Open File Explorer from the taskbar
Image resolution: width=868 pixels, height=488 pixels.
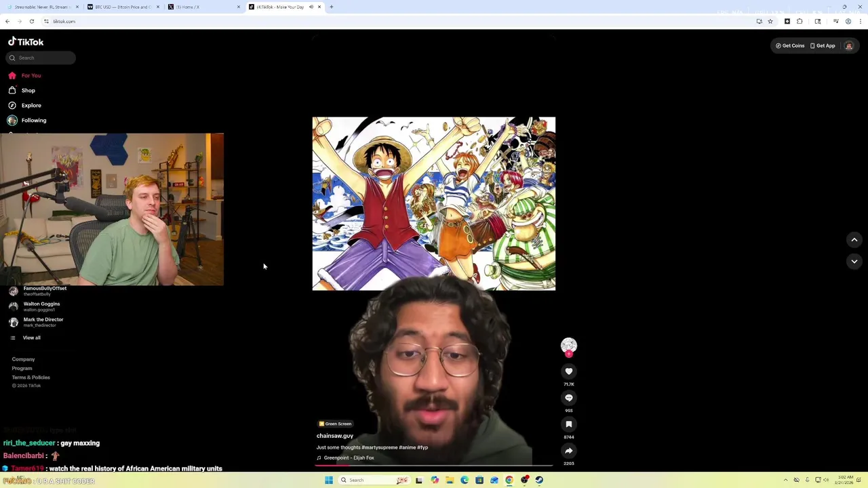(450, 480)
